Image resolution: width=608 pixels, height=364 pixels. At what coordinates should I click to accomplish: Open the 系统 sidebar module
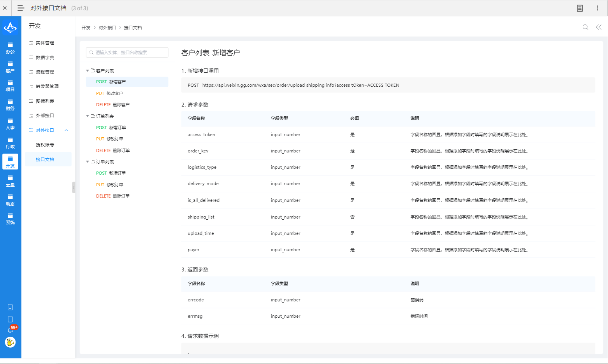point(10,219)
